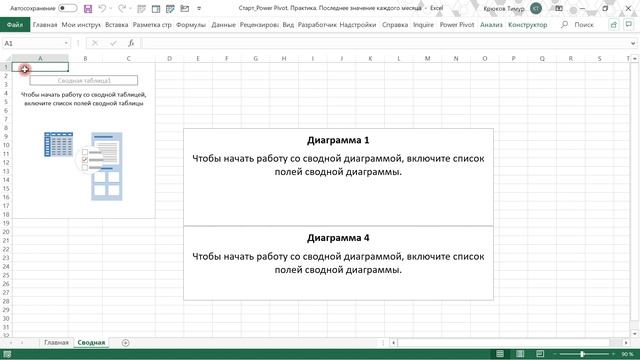The image size is (640, 360).
Task: Select row 20 header
Action: [6, 232]
